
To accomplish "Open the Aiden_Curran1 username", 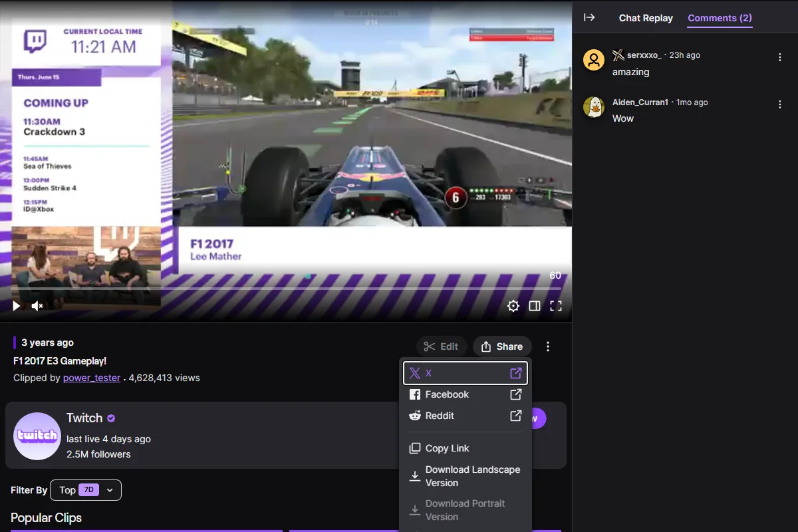I will coord(640,102).
